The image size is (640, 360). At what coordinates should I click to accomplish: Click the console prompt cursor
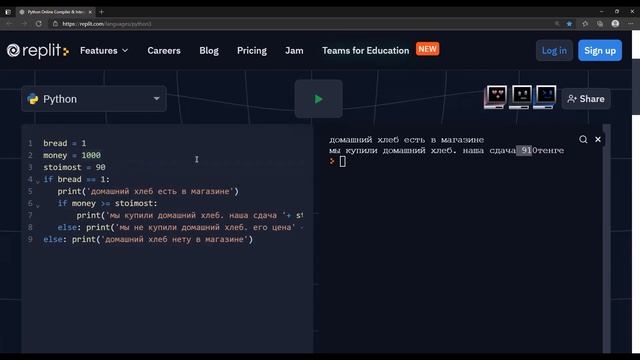(342, 162)
